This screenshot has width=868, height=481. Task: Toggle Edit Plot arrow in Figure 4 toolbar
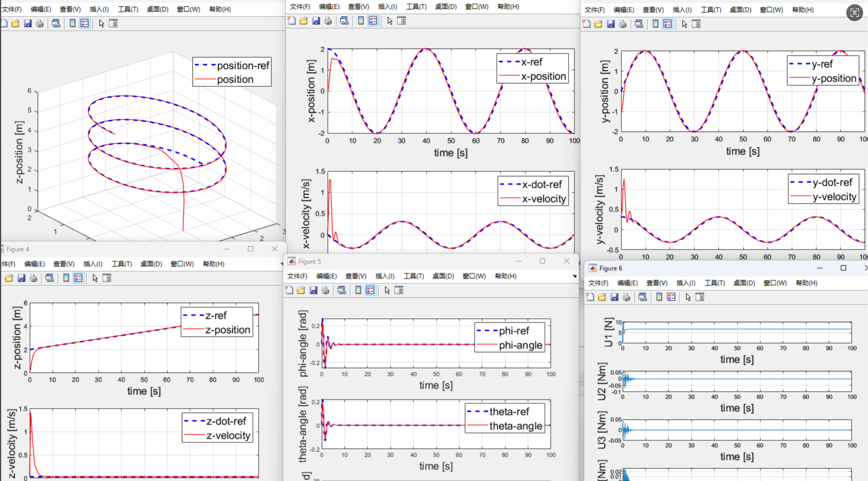pos(95,278)
